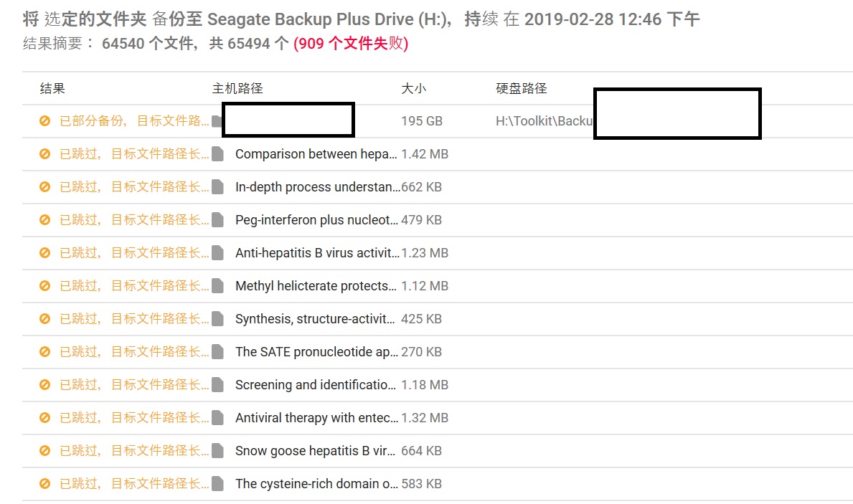Click the 大小 column header
The width and height of the screenshot is (853, 504).
coord(413,88)
